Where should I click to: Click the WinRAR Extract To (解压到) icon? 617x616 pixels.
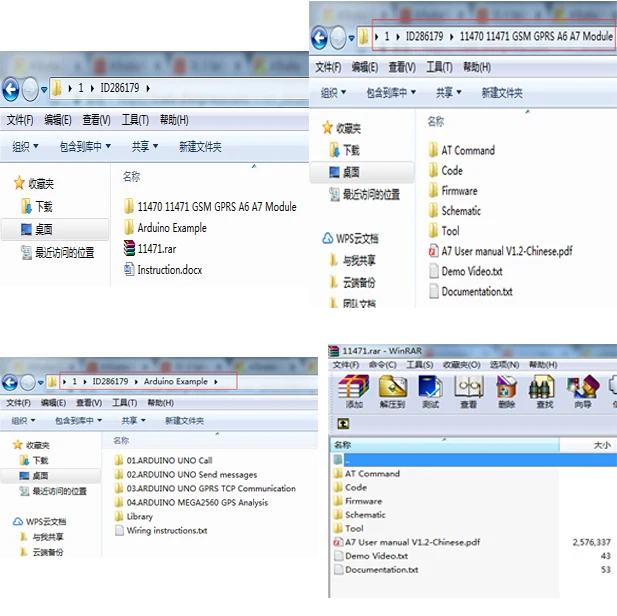click(392, 391)
